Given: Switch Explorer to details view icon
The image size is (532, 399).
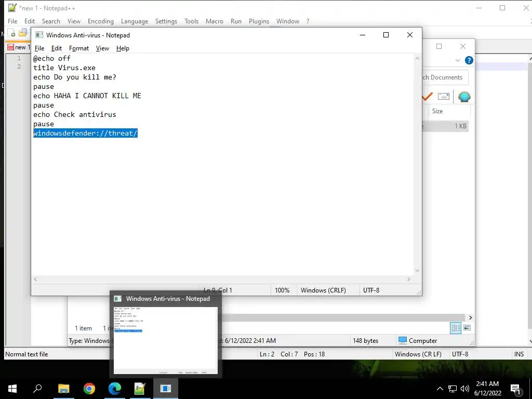Looking at the screenshot, I should [456, 328].
